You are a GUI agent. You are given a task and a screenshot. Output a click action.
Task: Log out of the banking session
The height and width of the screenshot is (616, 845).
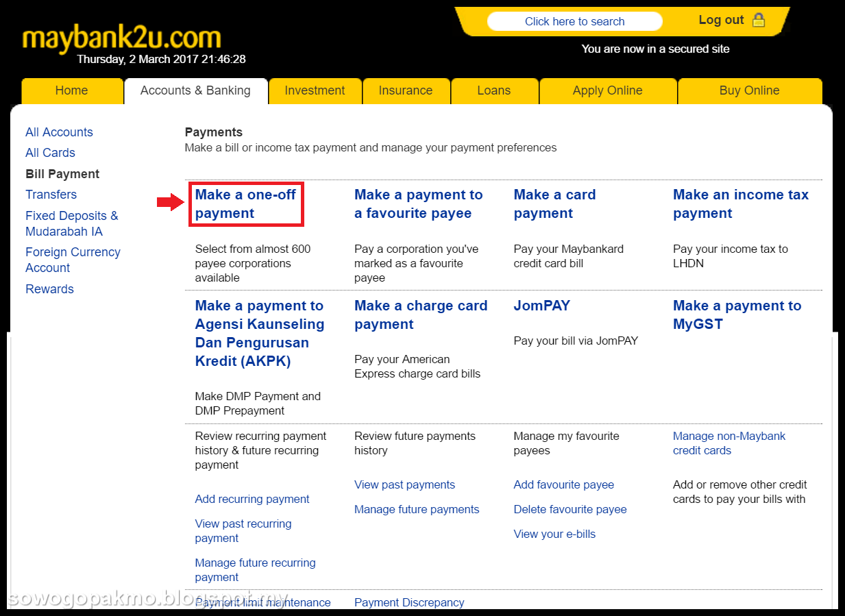pyautogui.click(x=721, y=20)
